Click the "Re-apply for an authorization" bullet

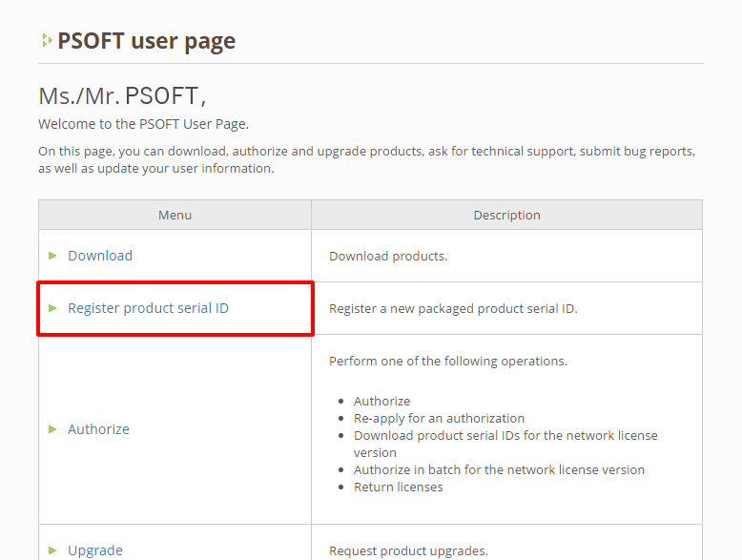439,418
